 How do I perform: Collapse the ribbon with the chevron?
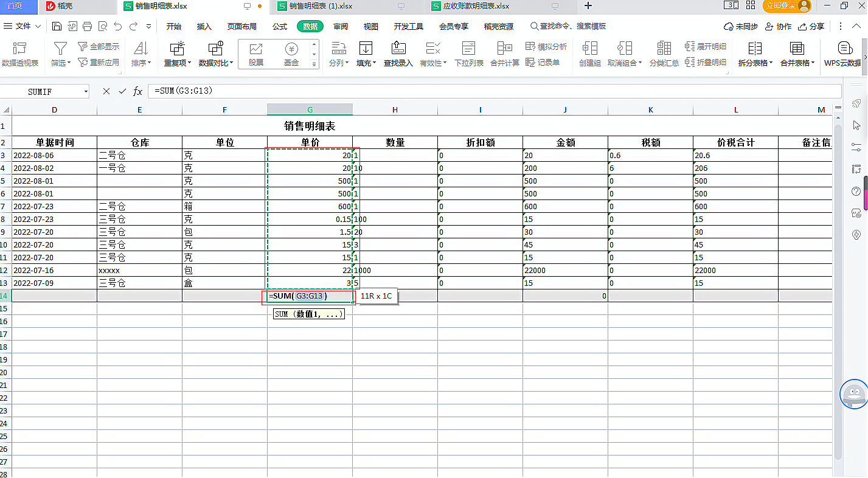857,26
